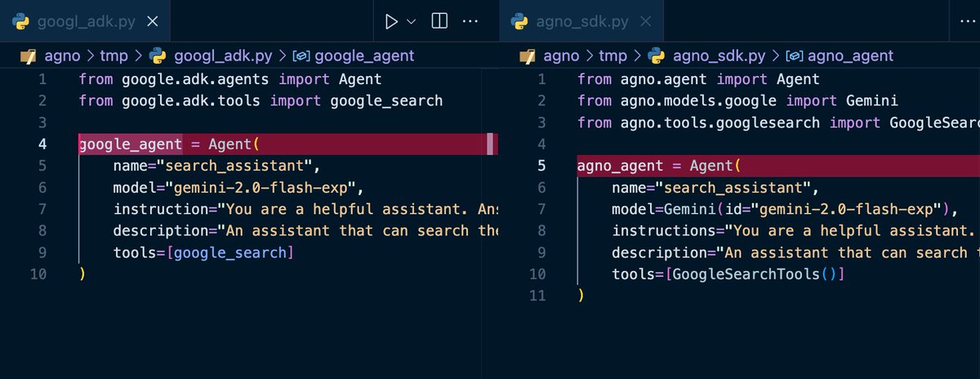This screenshot has height=379, width=980.
Task: Switch to the googl_adk.py tab
Action: coord(85,22)
